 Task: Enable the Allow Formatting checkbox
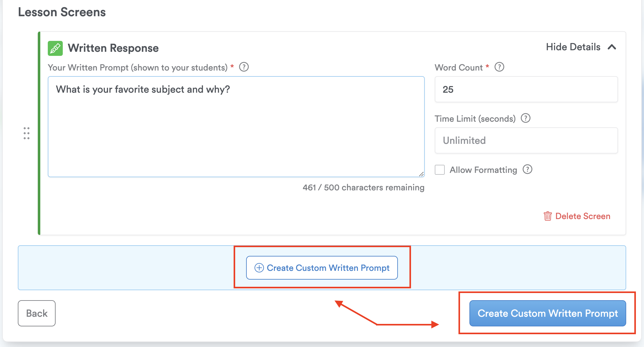click(x=440, y=170)
